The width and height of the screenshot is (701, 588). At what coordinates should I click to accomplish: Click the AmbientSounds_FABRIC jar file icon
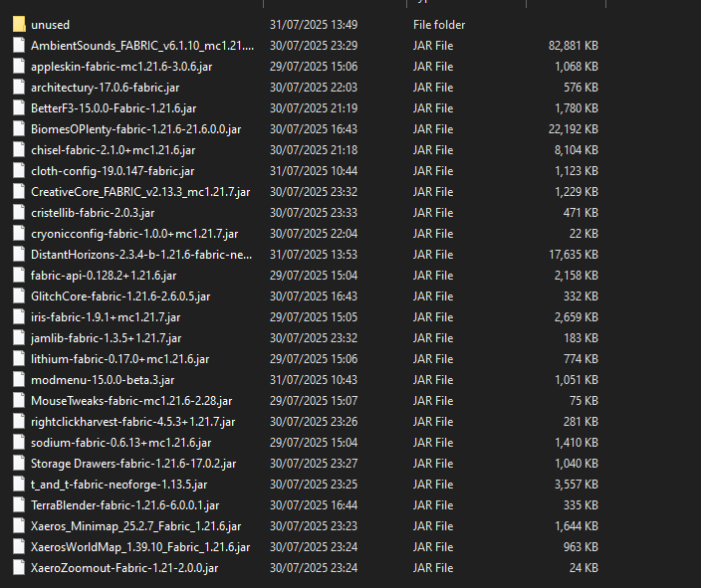coord(19,46)
